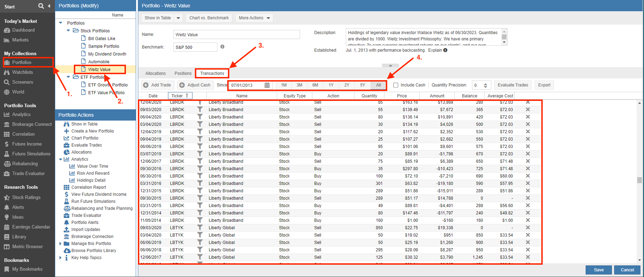Open Watchlists in sidebar
The height and width of the screenshot is (277, 644).
[x=23, y=72]
